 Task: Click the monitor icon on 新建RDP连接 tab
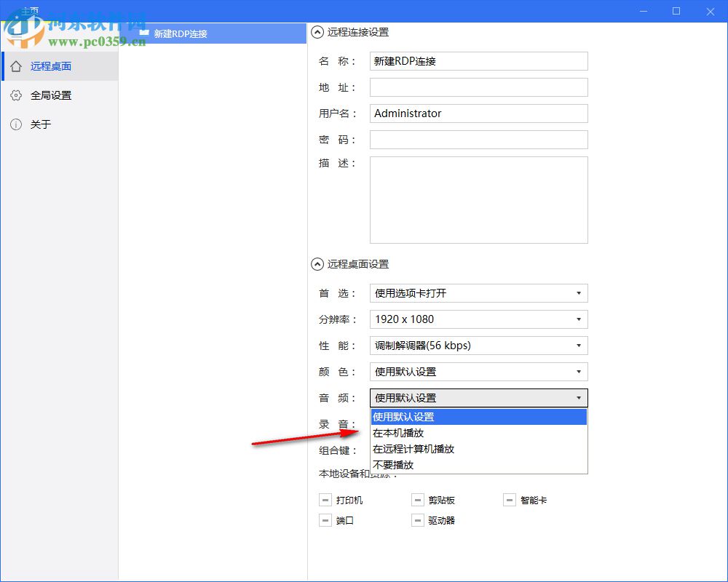point(144,33)
